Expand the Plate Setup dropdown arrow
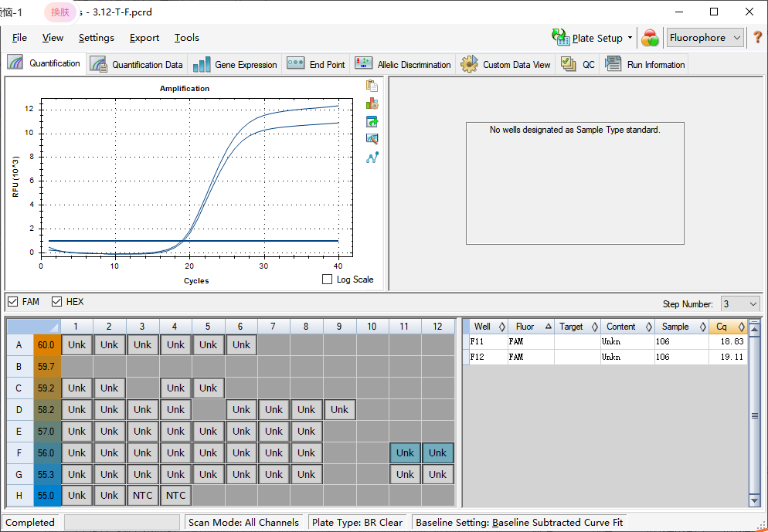This screenshot has height=532, width=768. pos(630,38)
